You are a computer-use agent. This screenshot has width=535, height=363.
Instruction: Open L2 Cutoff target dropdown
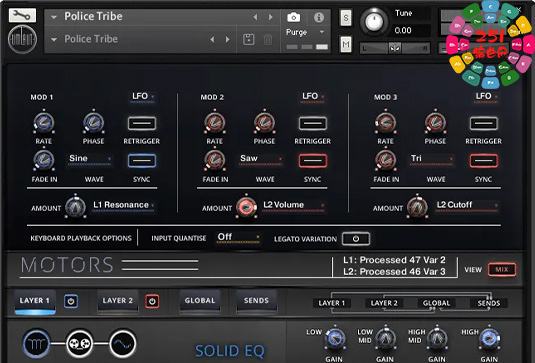[467, 205]
